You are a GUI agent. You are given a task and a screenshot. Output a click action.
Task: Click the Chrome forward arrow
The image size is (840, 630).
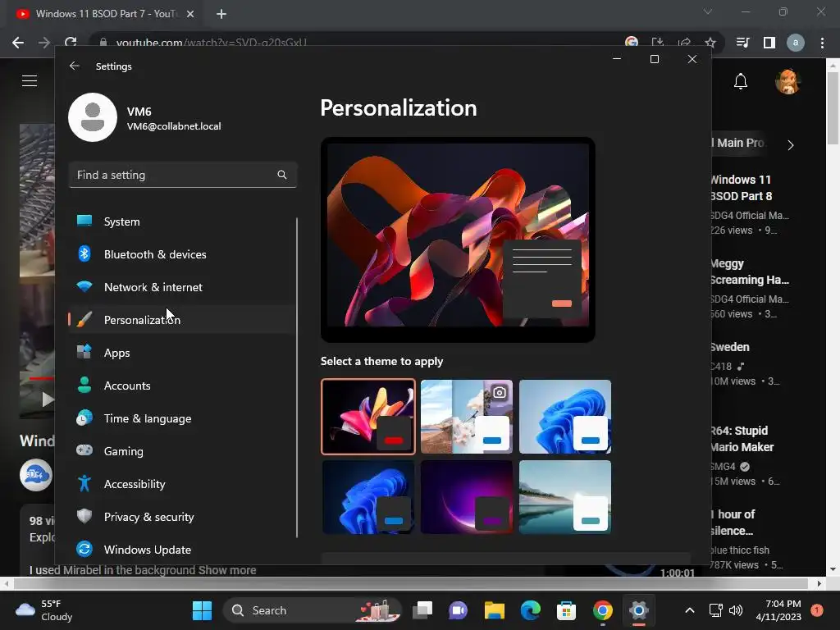pyautogui.click(x=44, y=43)
